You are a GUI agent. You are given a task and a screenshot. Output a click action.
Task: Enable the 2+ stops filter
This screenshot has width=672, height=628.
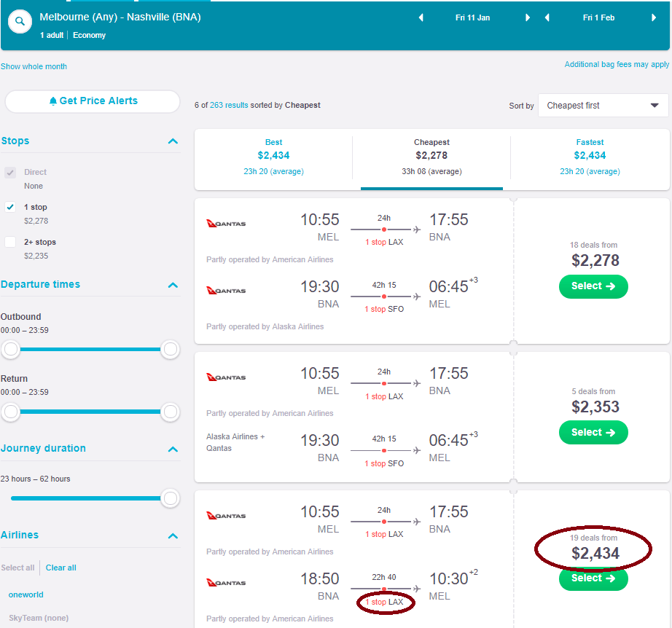[x=10, y=242]
